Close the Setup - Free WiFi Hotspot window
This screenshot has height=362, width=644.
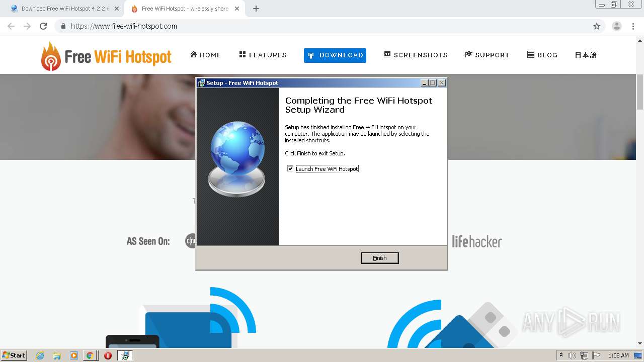pyautogui.click(x=442, y=83)
